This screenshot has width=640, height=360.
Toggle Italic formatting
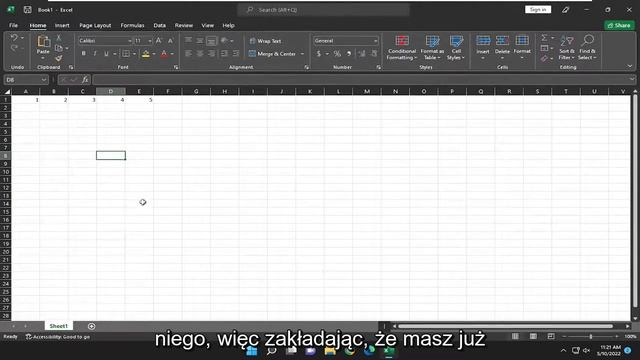(95, 53)
